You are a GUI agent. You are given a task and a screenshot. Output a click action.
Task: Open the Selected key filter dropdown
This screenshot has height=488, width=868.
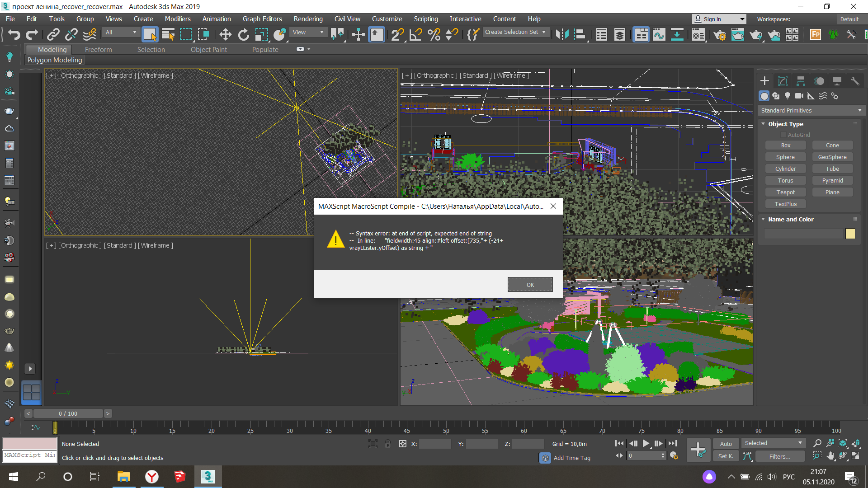(x=773, y=443)
